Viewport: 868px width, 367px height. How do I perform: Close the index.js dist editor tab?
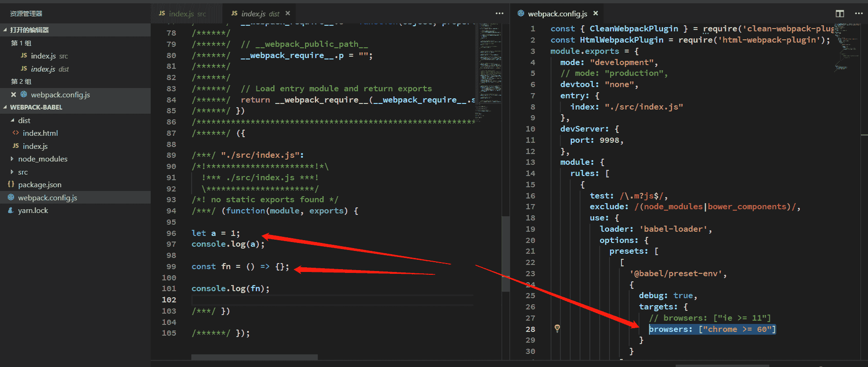(x=288, y=14)
